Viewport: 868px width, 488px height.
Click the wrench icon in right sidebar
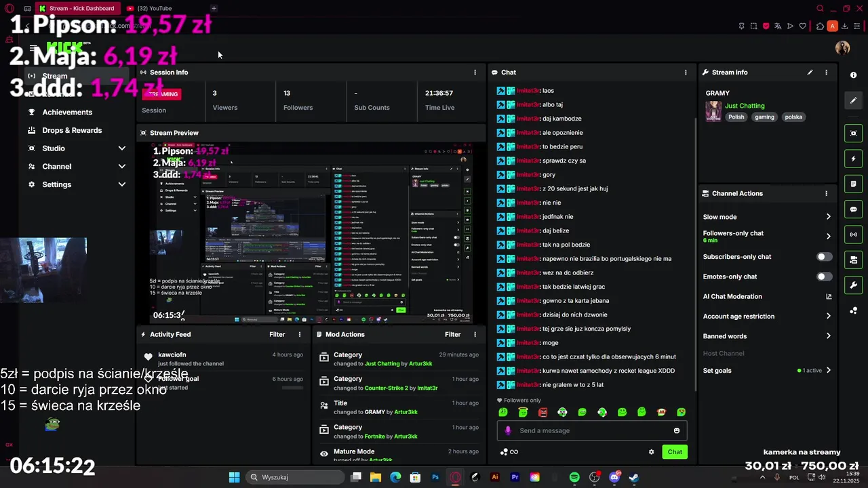click(x=854, y=285)
